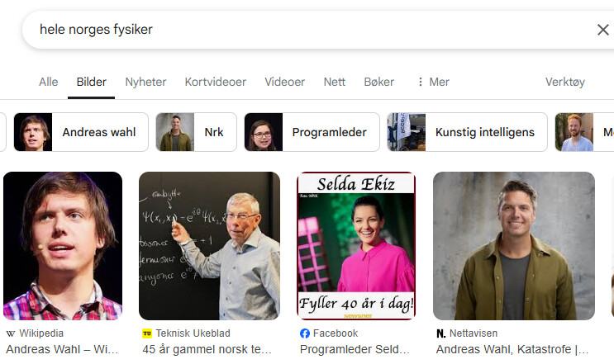
Task: Select the Andreas wahl filter chip
Action: (81, 132)
